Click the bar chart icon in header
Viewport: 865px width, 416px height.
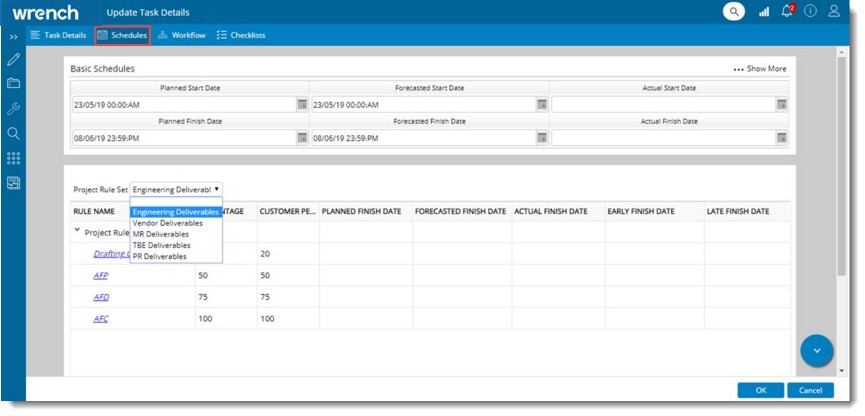764,12
